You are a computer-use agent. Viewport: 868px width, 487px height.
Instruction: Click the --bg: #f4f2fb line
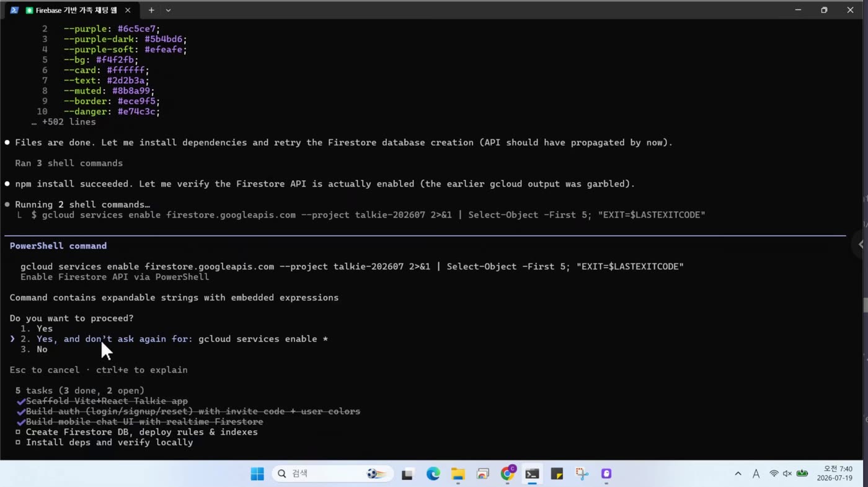coord(101,60)
